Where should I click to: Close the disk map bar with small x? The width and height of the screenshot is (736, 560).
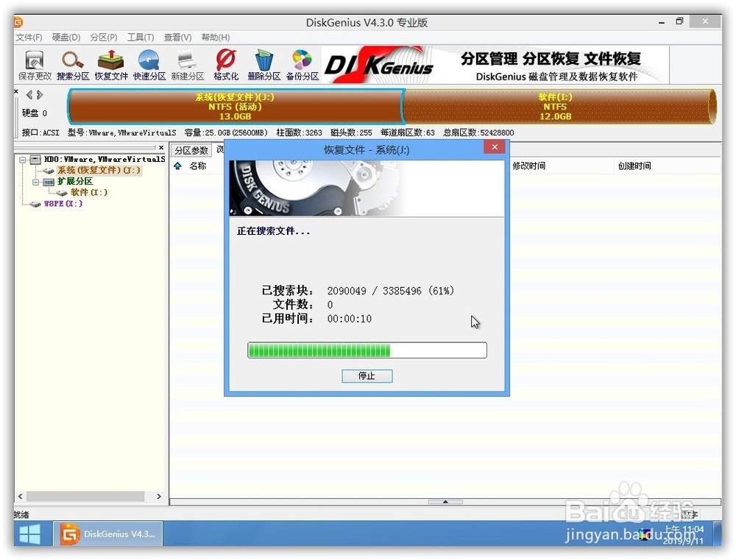coord(16,91)
